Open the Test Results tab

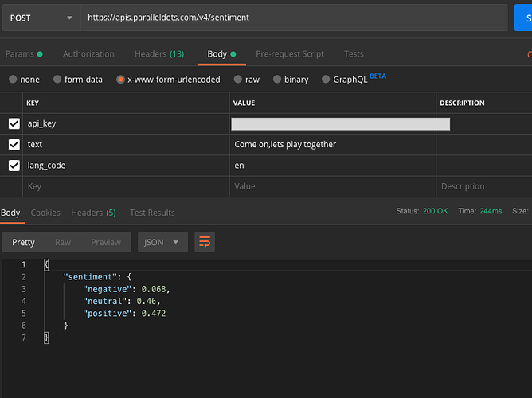(x=152, y=213)
